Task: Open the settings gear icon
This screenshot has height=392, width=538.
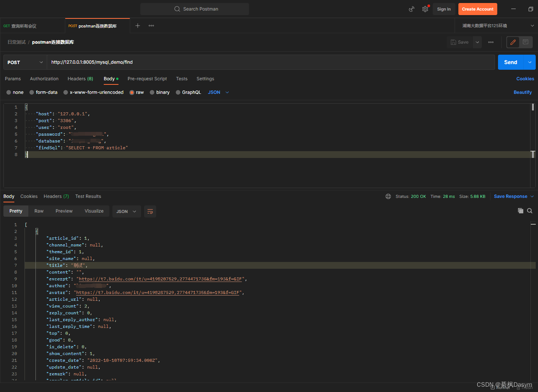Action: 425,9
